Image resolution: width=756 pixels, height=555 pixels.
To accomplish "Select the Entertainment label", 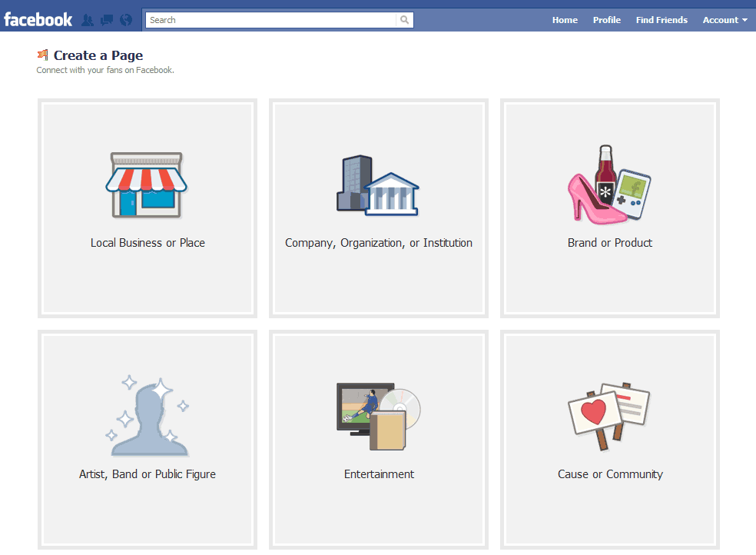I will 379,474.
